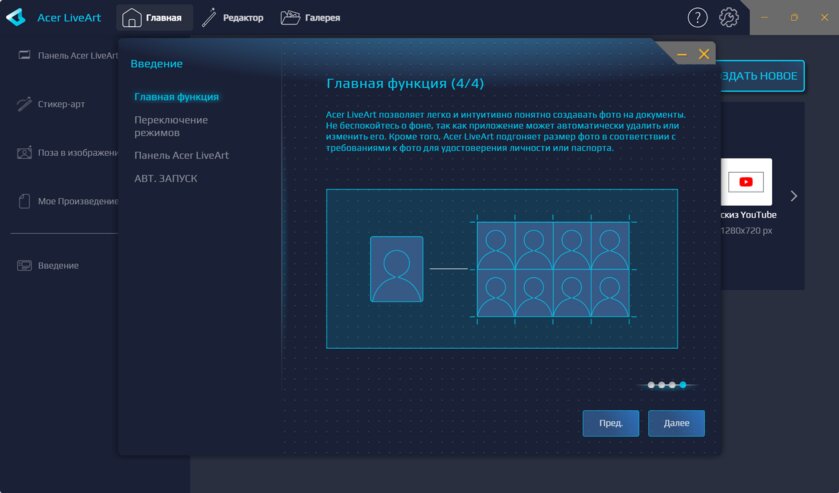Click the Стикер-арт sidebar icon
This screenshot has height=493, width=839.
click(x=26, y=103)
